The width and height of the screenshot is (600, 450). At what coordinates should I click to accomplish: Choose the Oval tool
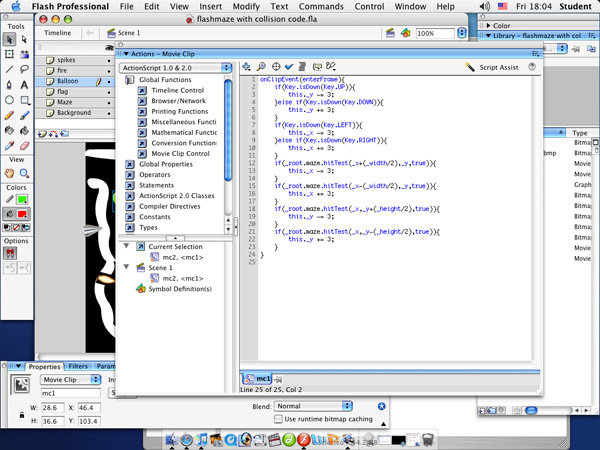point(9,100)
